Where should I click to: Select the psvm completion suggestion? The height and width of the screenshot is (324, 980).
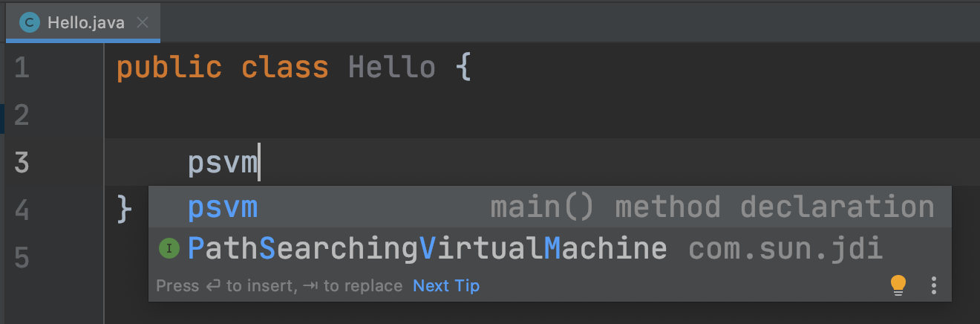coord(550,207)
